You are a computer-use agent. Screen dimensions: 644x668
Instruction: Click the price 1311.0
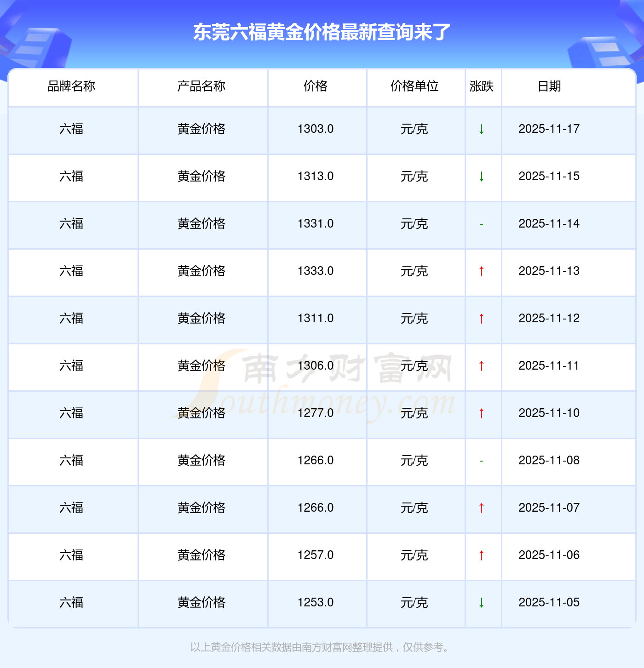click(x=316, y=318)
